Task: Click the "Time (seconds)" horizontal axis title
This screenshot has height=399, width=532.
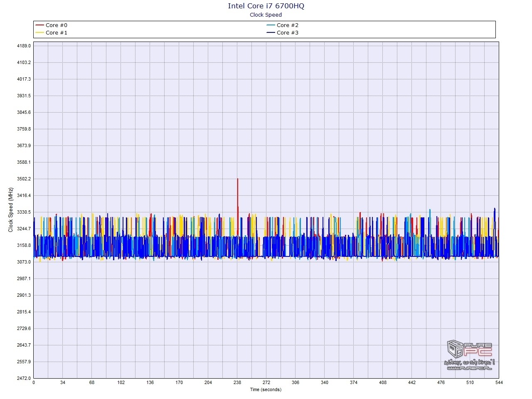Action: coord(266,389)
